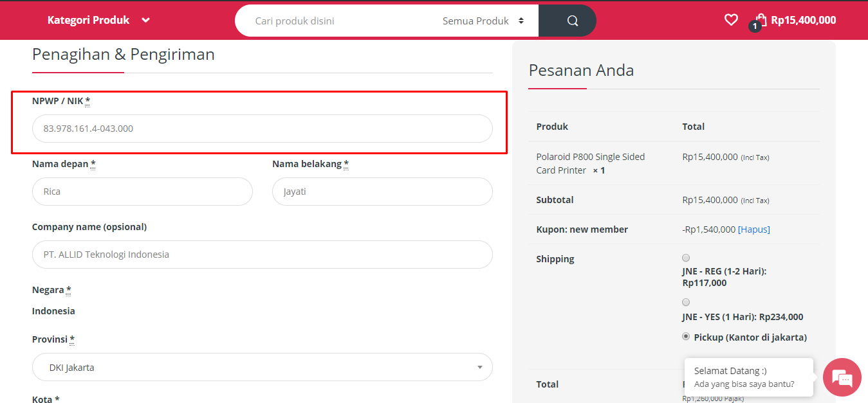Focus the Nama belakang field
This screenshot has height=403, width=868.
coord(382,192)
